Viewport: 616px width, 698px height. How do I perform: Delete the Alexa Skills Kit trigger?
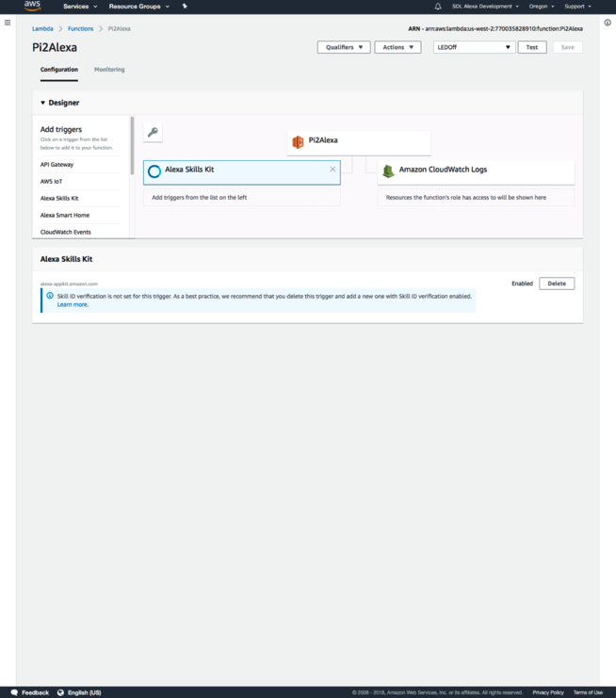pos(557,284)
